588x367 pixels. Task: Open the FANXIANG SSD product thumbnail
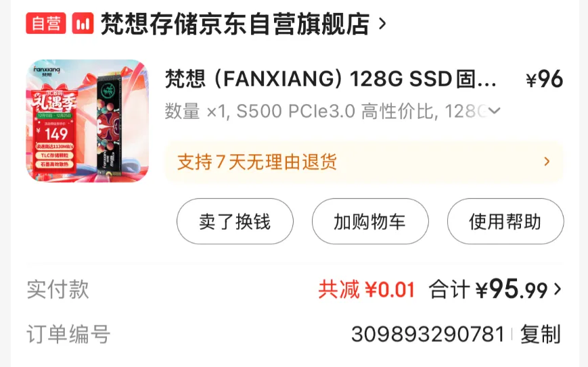coord(87,121)
